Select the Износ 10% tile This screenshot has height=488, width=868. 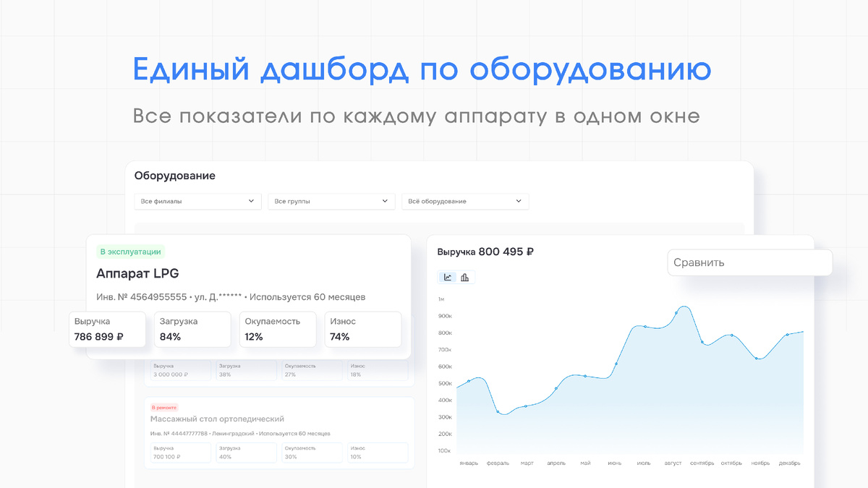click(x=377, y=453)
